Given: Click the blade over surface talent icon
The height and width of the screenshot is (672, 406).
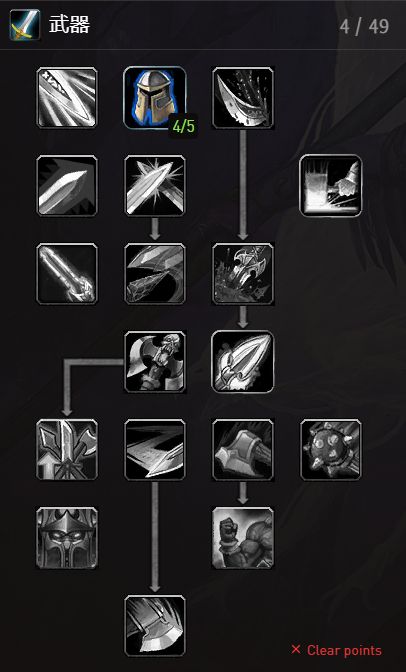Looking at the screenshot, I should click(155, 450).
